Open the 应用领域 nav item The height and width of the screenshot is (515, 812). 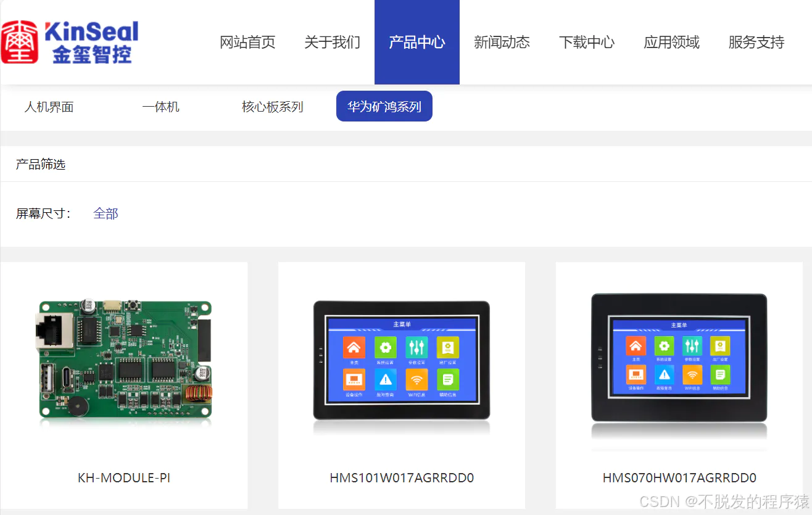click(671, 42)
